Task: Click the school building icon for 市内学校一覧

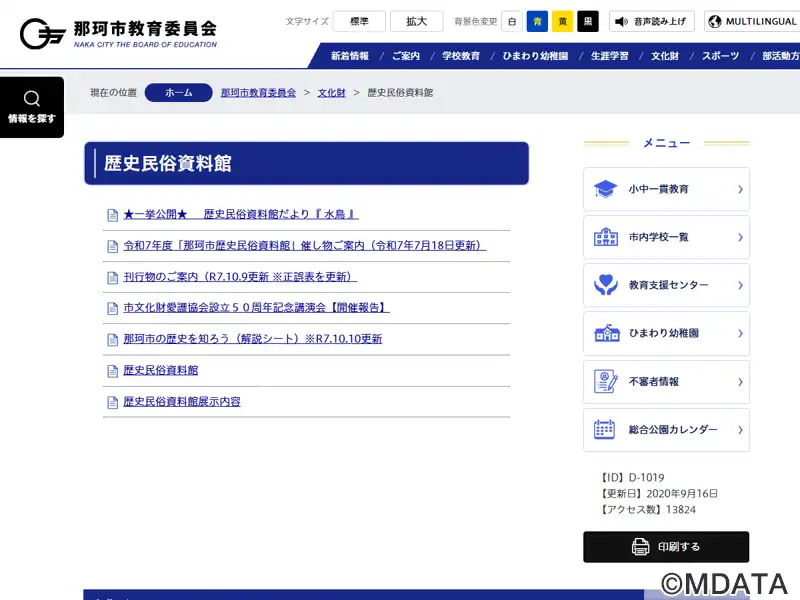Action: coord(605,237)
